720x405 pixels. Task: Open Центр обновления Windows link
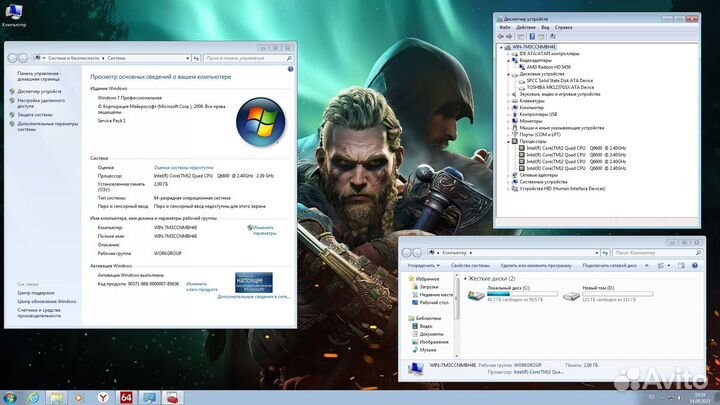[47, 302]
